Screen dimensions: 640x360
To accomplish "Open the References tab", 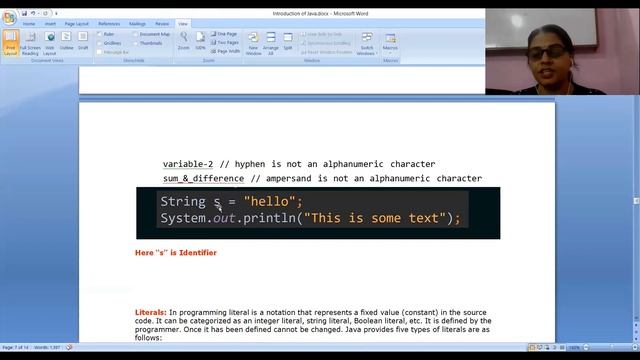I will pyautogui.click(x=109, y=24).
